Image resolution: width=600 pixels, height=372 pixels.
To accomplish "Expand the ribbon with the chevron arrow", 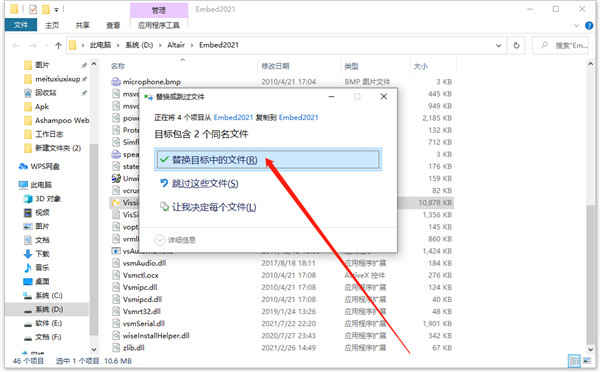I will [x=577, y=26].
